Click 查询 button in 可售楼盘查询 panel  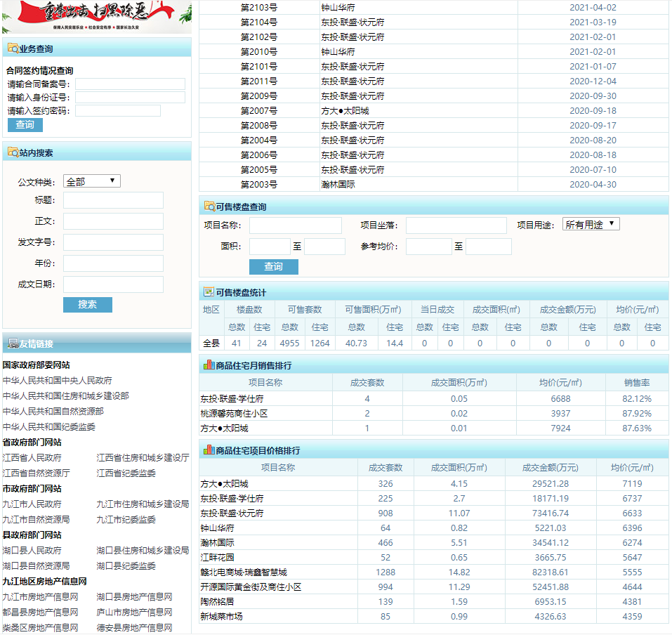click(x=273, y=267)
